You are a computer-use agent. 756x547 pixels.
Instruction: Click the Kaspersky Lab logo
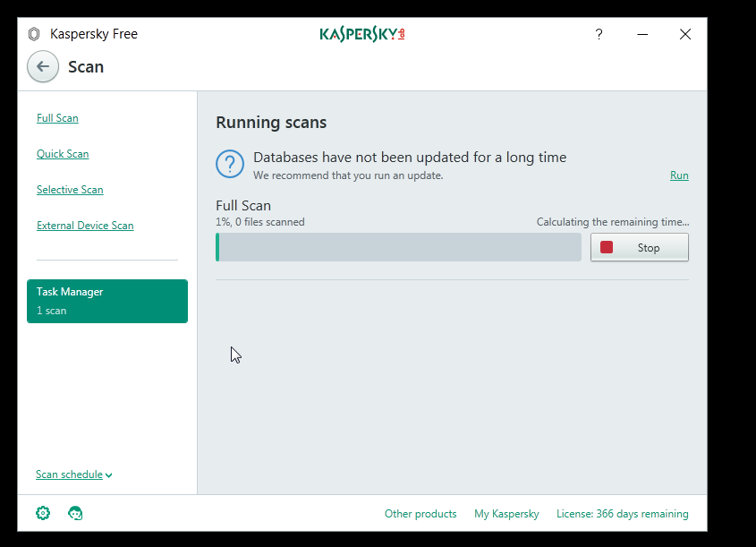[x=362, y=34]
